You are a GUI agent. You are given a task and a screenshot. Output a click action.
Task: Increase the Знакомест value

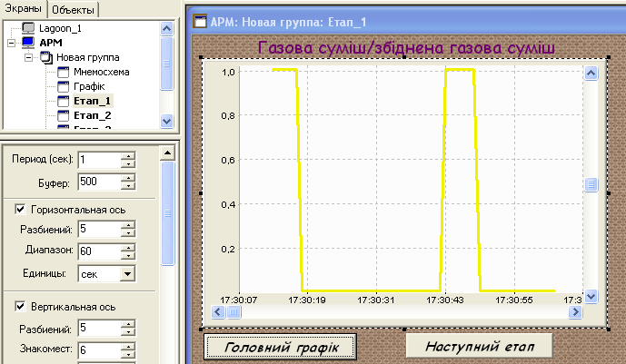(x=128, y=346)
